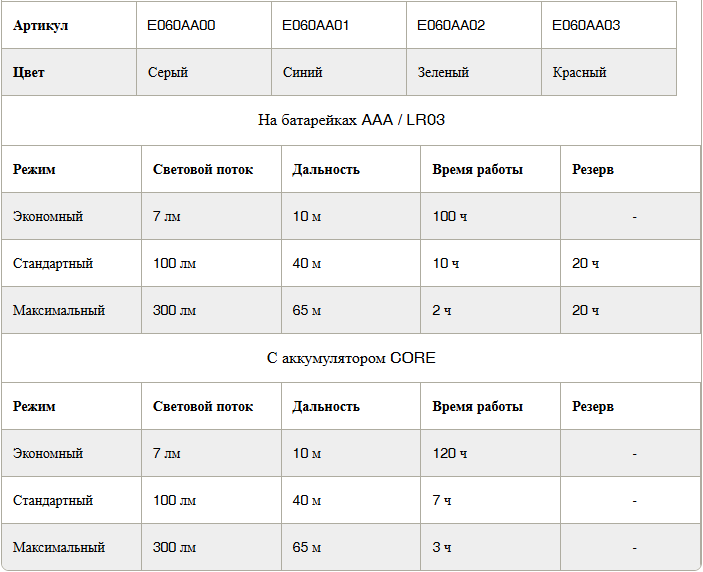Click the 7 ч runtime in CORE table

pyautogui.click(x=490, y=500)
